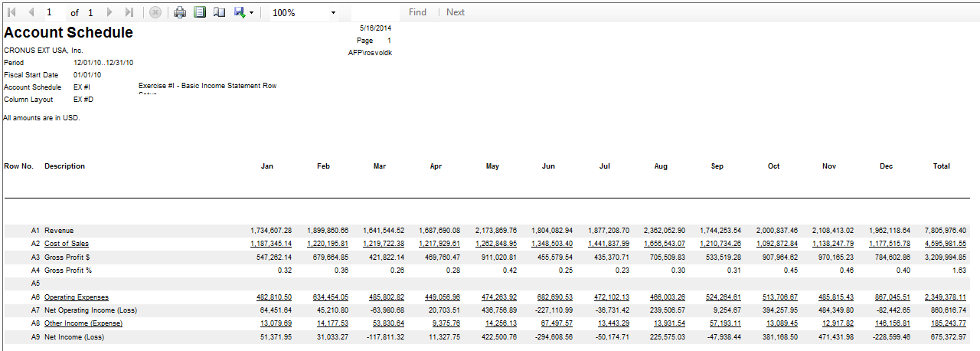Switch to print layout view

200,12
